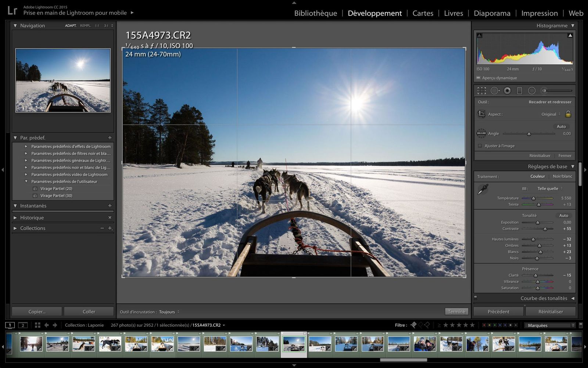Switch to the Bibliothèque module
This screenshot has width=588, height=368.
click(315, 13)
